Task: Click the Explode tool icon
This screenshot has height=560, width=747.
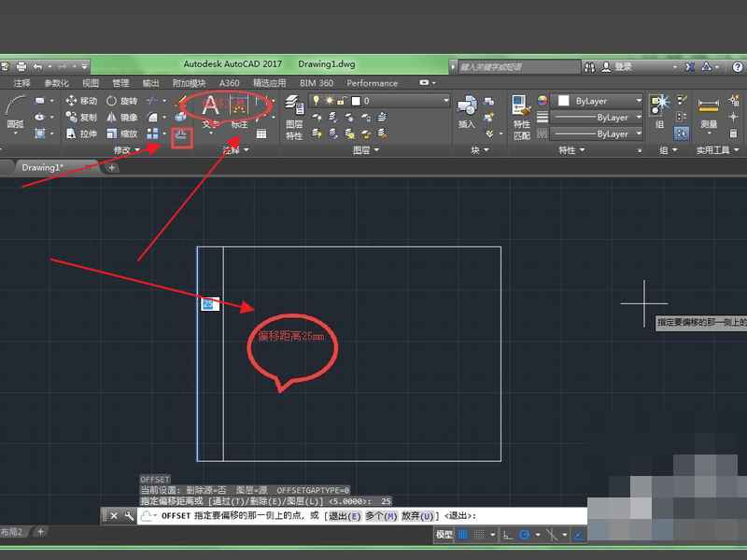Action: pyautogui.click(x=180, y=118)
